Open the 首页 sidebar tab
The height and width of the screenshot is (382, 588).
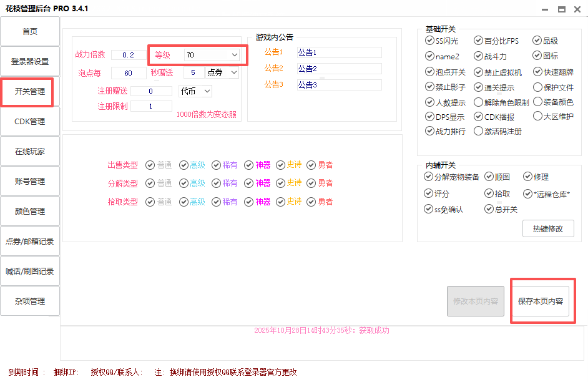click(30, 32)
